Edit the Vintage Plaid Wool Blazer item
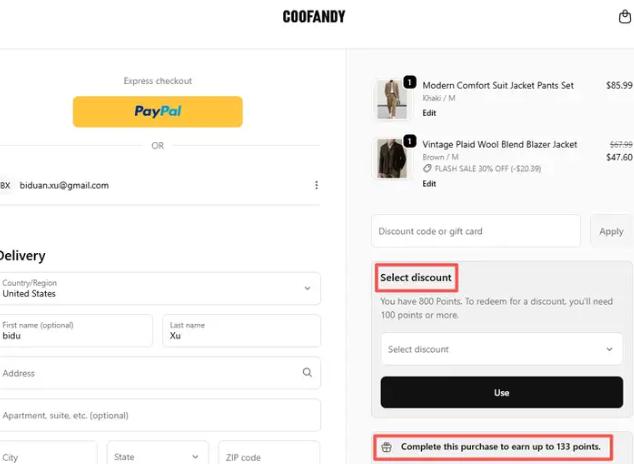634x464 pixels. [429, 184]
